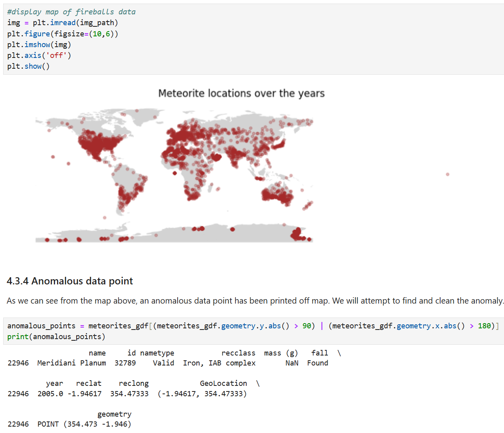This screenshot has height=433, width=504.
Task: Click the Antarctica region on the map
Action: (174, 234)
